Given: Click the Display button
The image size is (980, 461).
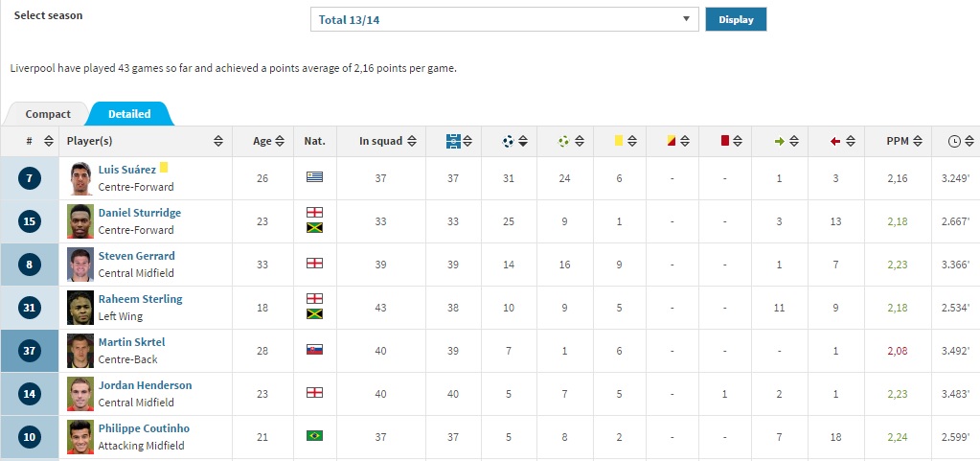Looking at the screenshot, I should point(736,19).
